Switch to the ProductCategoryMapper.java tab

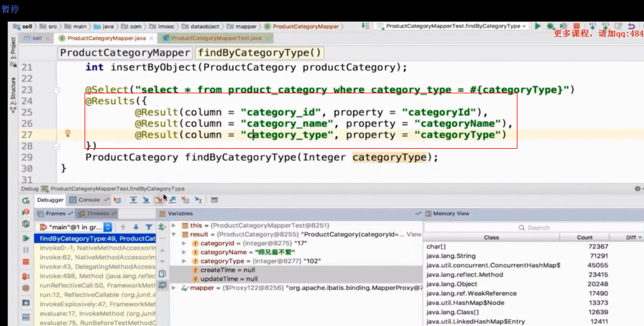106,38
